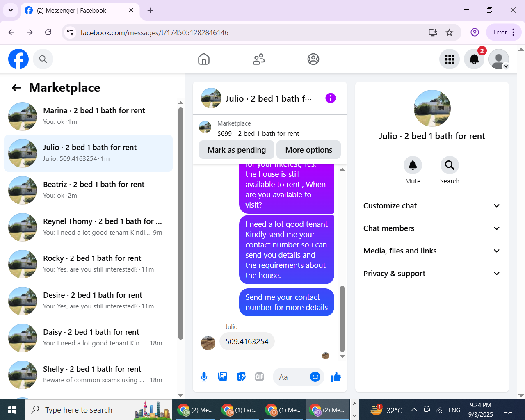Open Rocky's rental conversation
525x420 pixels.
88,264
